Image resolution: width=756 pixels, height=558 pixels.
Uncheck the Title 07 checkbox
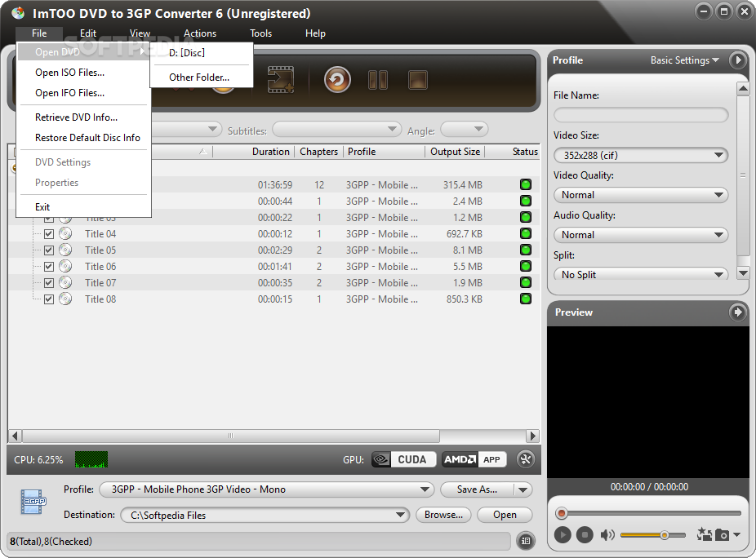[49, 283]
